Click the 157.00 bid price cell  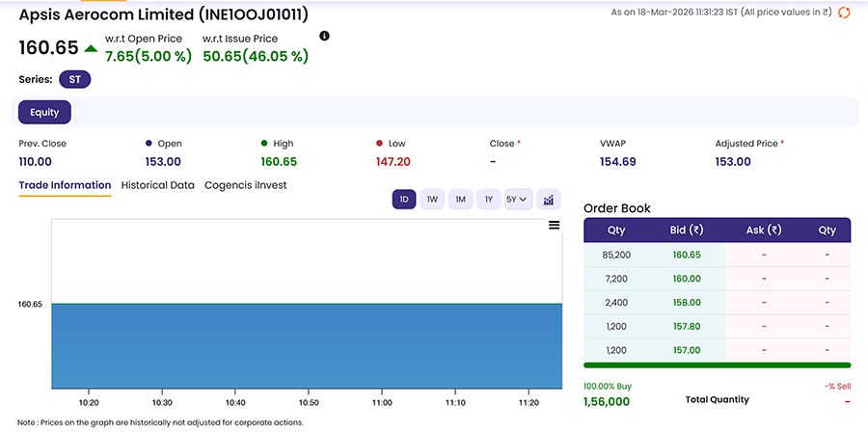(687, 350)
